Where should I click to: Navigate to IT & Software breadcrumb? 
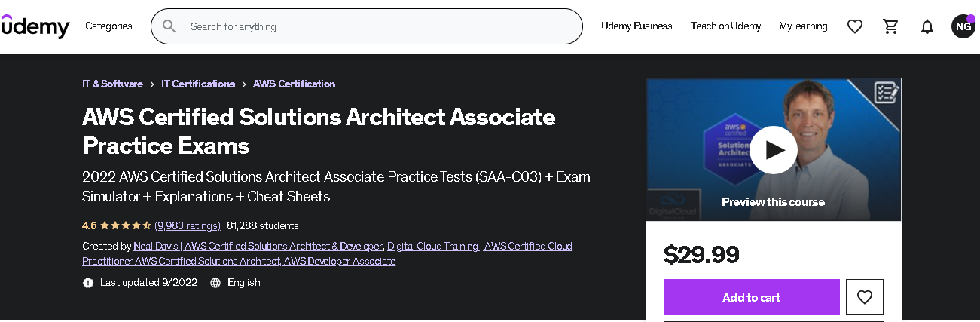(x=112, y=84)
